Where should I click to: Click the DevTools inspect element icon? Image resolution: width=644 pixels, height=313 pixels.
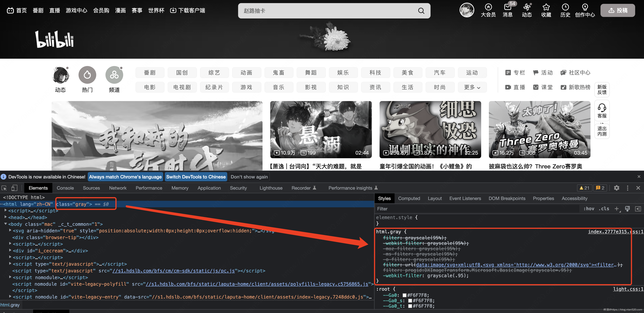4,188
